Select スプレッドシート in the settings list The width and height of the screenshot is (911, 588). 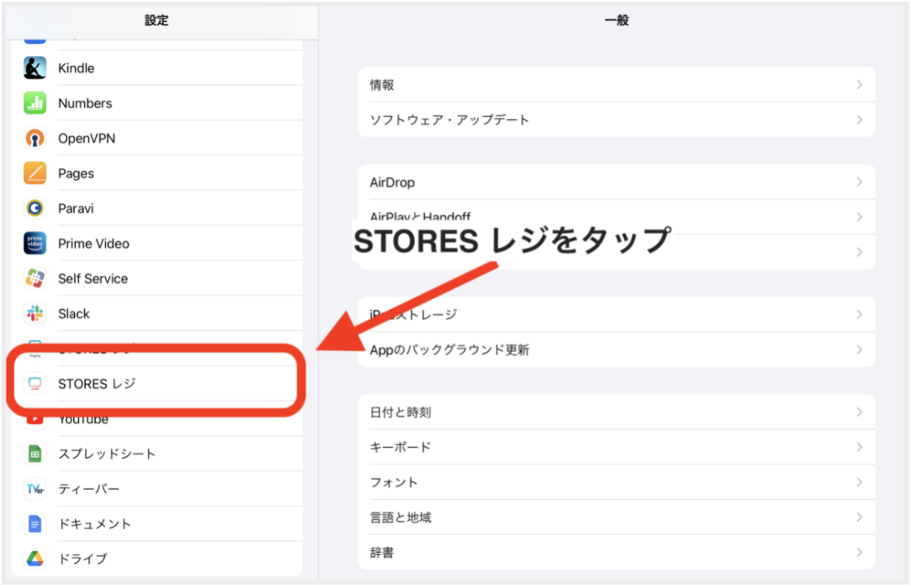tap(157, 454)
